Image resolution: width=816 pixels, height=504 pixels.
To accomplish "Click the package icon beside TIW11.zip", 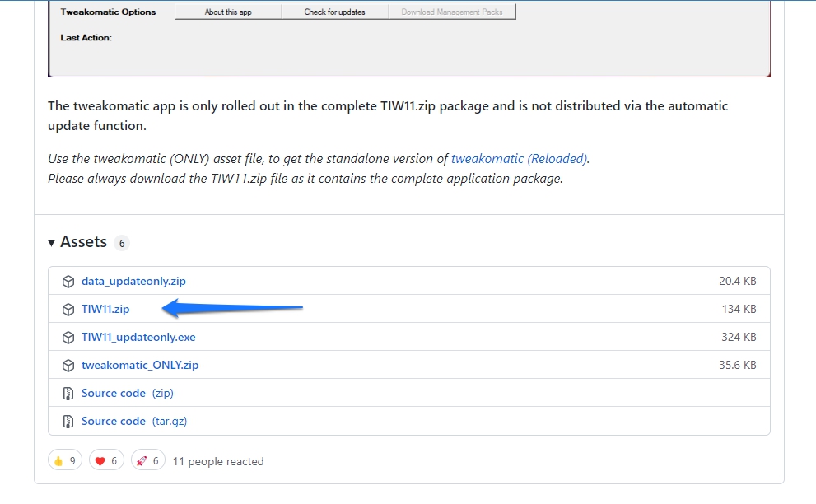I will [68, 310].
